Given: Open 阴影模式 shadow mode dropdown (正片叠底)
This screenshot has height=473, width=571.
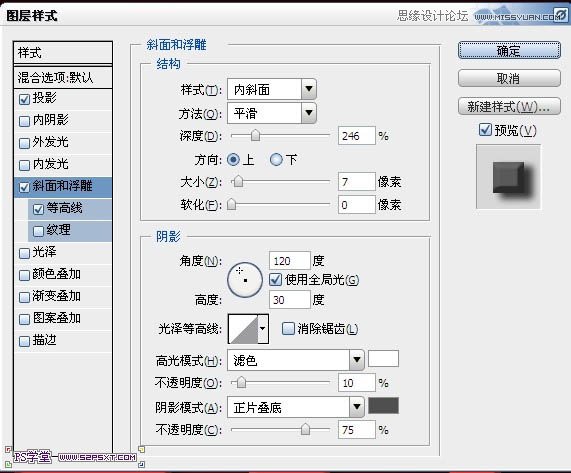Looking at the screenshot, I should [295, 407].
